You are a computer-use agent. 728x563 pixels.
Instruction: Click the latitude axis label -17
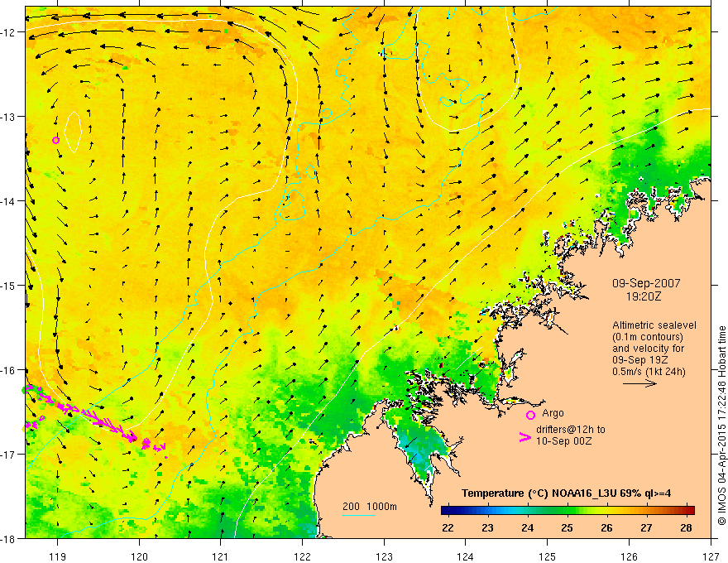[9, 455]
